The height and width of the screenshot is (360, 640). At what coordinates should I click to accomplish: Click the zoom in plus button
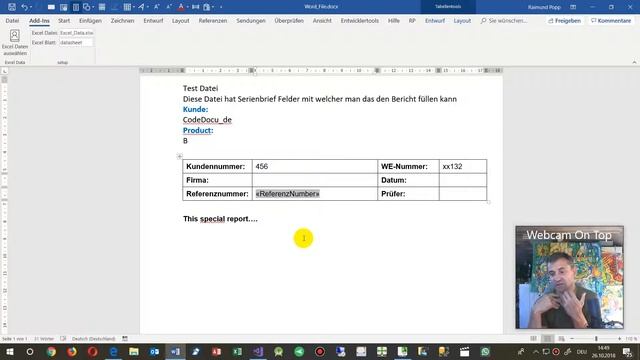[x=620, y=339]
